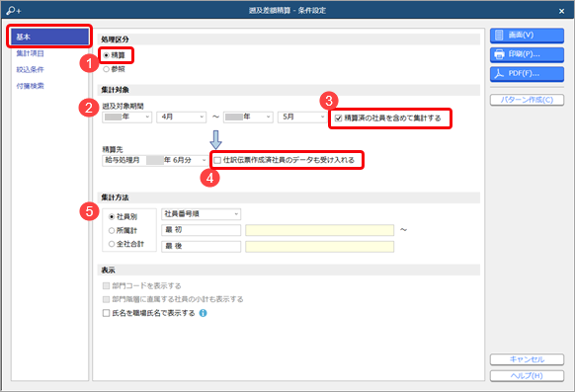Viewport: 575px width, 392px height.
Task: Open the 絞込条件 tab
Action: tap(30, 69)
